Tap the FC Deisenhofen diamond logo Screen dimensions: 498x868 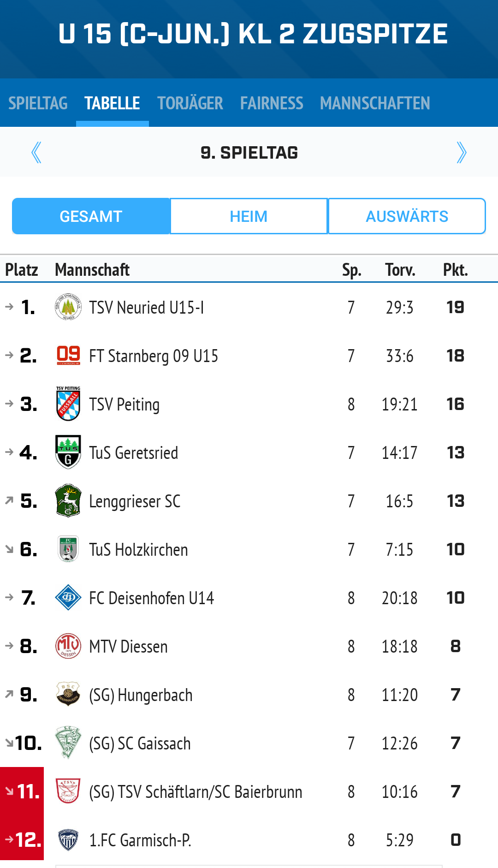click(68, 597)
